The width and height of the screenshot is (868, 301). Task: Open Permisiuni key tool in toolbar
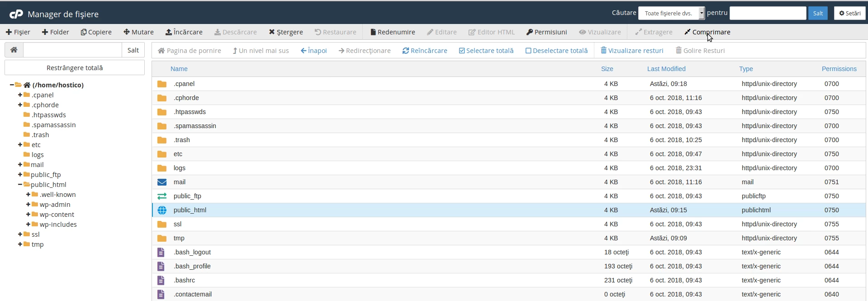click(x=546, y=32)
